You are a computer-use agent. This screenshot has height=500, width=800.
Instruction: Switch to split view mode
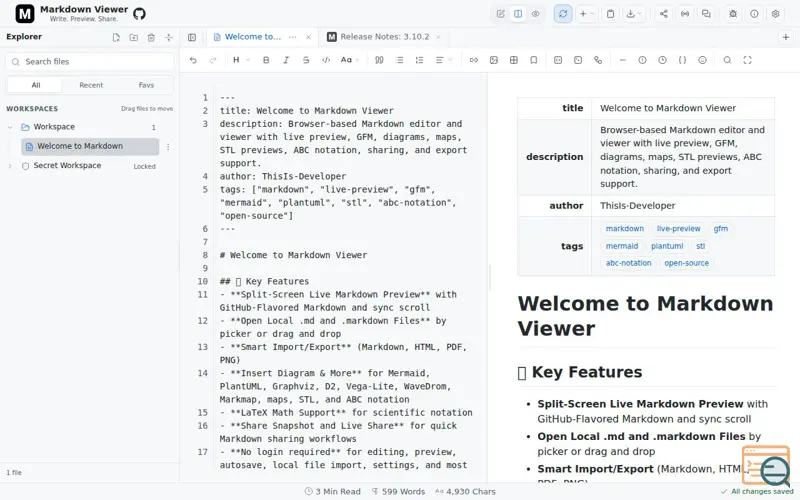(518, 14)
